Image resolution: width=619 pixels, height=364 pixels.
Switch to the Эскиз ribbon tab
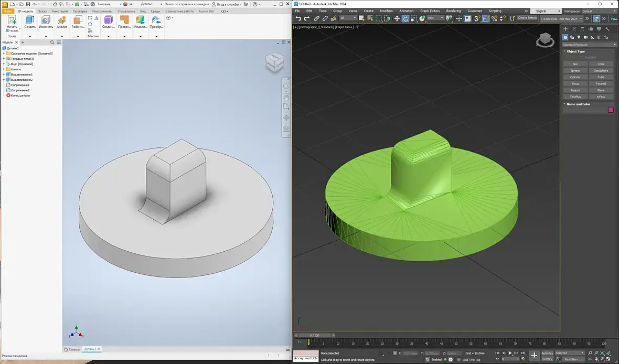click(41, 10)
